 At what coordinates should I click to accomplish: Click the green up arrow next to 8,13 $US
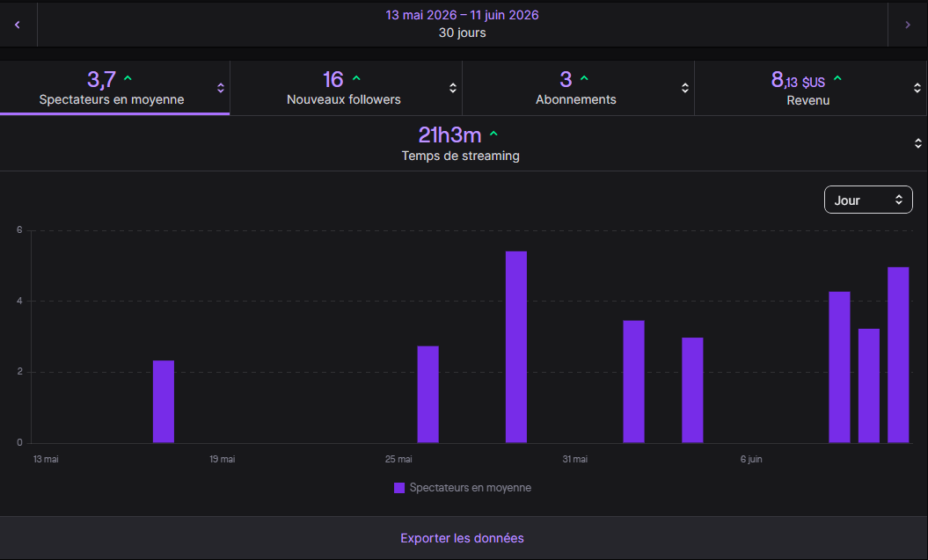click(837, 78)
